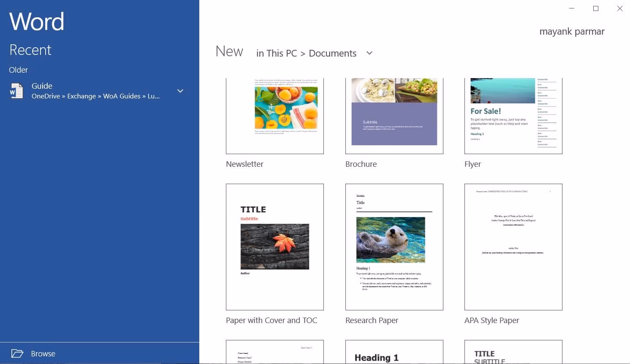Open the APA Style Paper template

[x=513, y=247]
